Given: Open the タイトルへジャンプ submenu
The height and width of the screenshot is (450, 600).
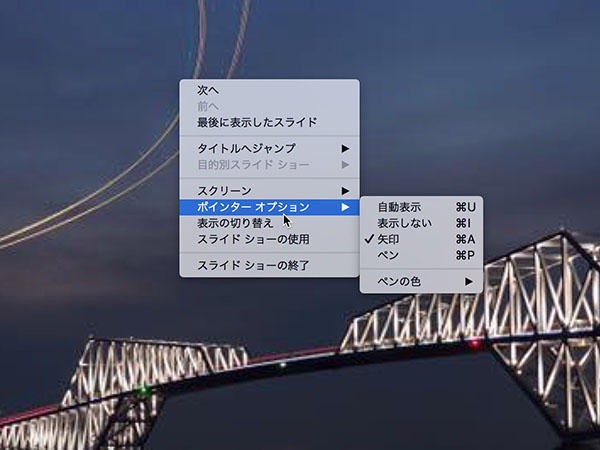Looking at the screenshot, I should point(269,148).
